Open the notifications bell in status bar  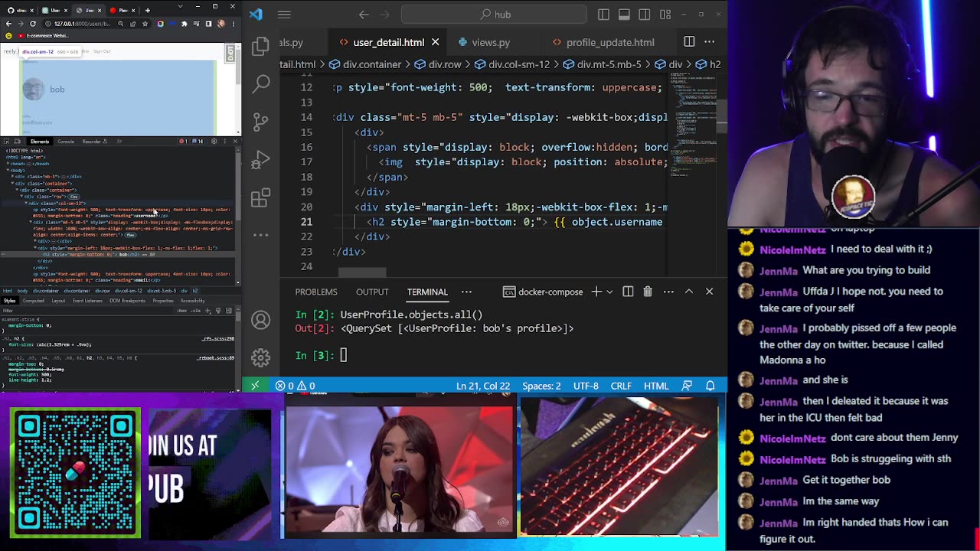[710, 386]
